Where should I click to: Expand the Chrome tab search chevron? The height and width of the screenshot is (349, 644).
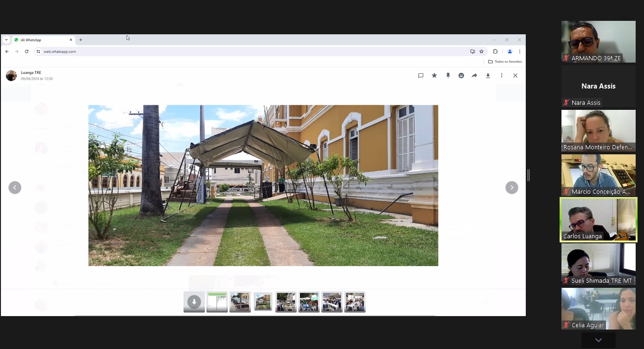pyautogui.click(x=6, y=40)
